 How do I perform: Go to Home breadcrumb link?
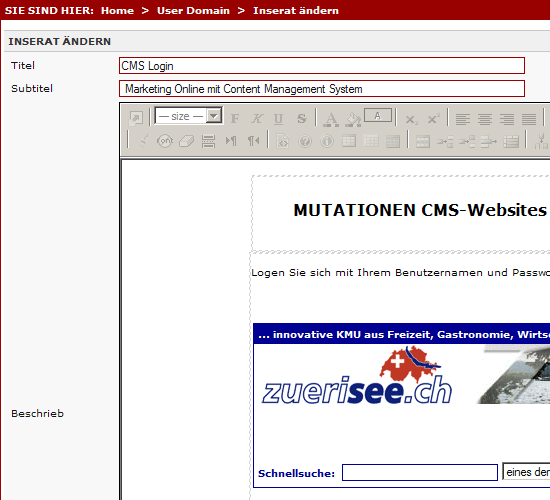click(x=117, y=11)
